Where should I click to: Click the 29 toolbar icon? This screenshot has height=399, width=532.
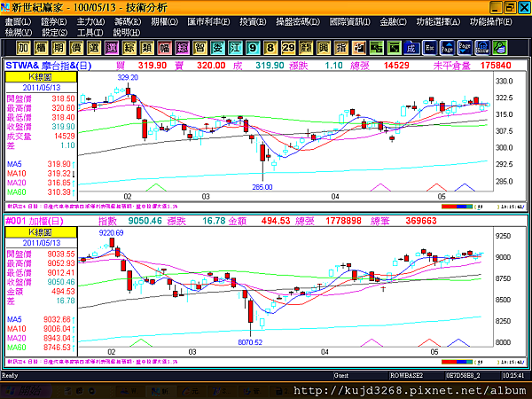pos(288,48)
